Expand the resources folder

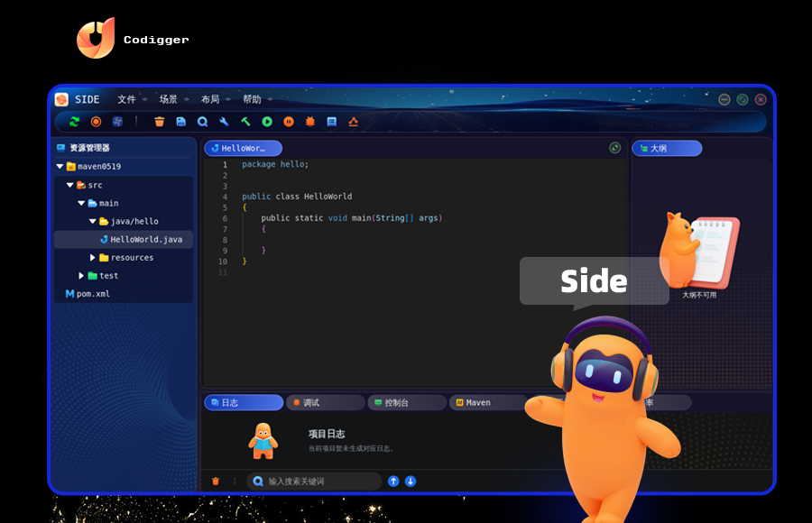[x=91, y=257]
